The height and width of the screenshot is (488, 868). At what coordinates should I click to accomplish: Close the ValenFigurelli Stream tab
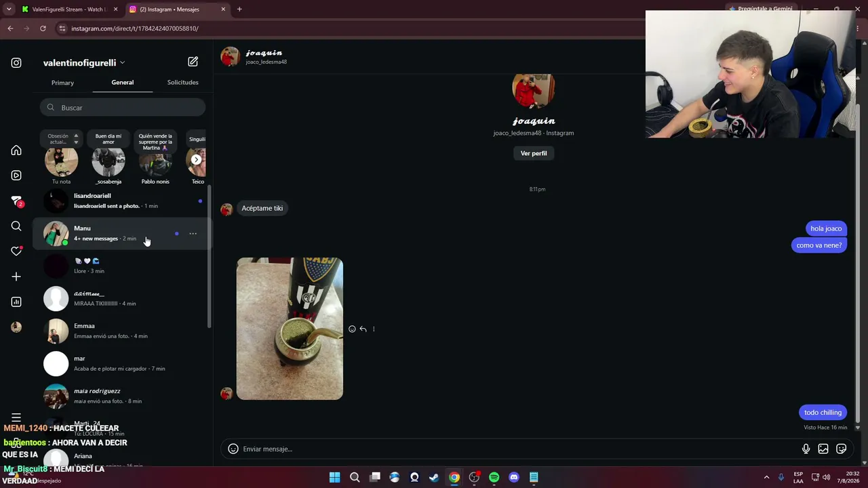(115, 9)
